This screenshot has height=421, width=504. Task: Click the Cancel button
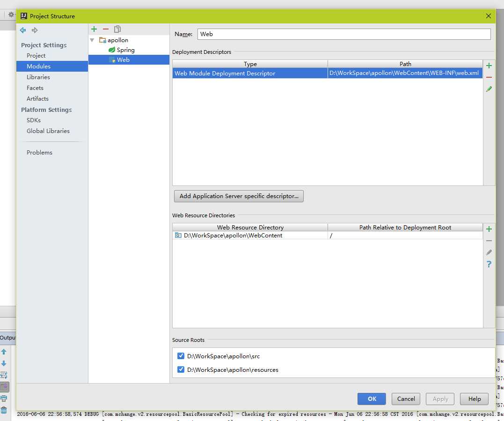[406, 399]
